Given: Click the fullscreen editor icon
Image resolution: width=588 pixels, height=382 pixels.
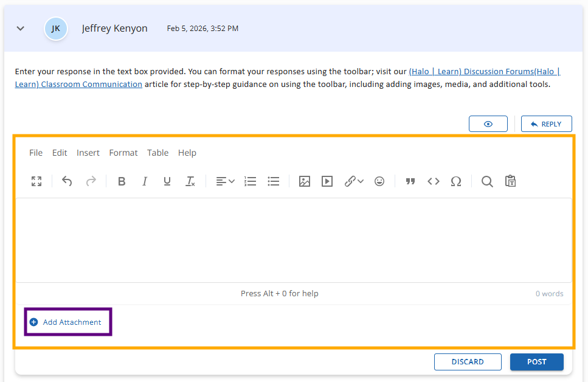Looking at the screenshot, I should point(36,181).
